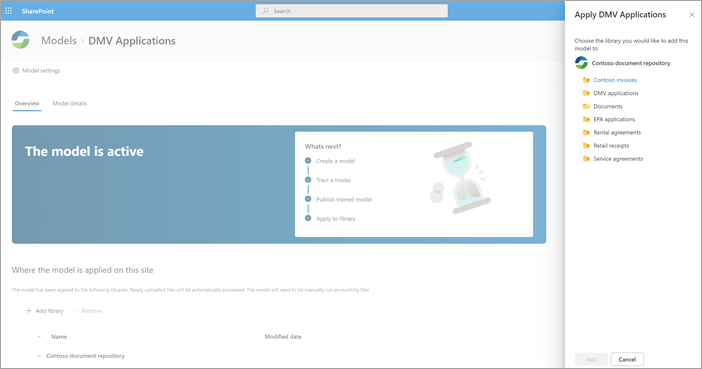Click the Contoso repository site logo in panel

[x=581, y=63]
